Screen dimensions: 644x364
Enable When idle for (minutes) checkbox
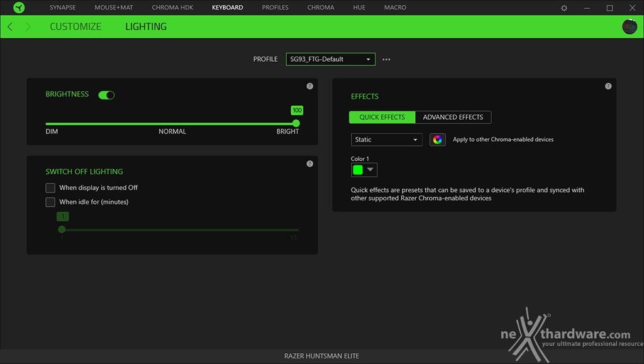[50, 202]
